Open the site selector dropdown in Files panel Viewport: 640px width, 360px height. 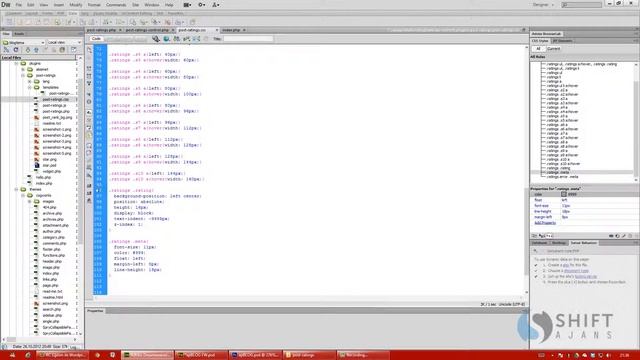point(23,42)
